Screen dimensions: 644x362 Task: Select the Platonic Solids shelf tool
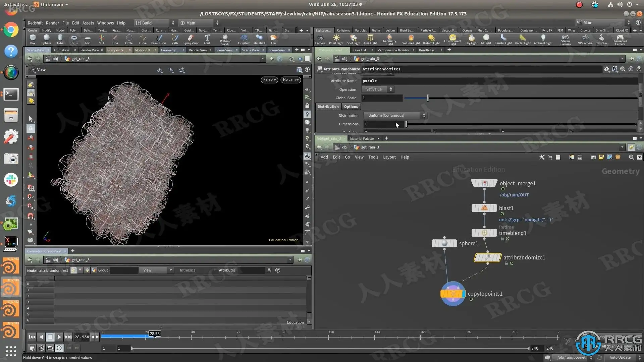225,40
